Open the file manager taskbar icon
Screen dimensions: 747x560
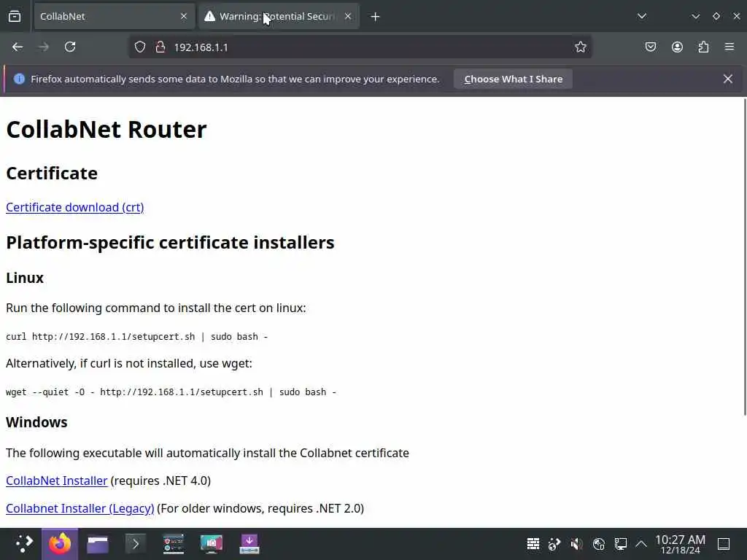pyautogui.click(x=98, y=544)
